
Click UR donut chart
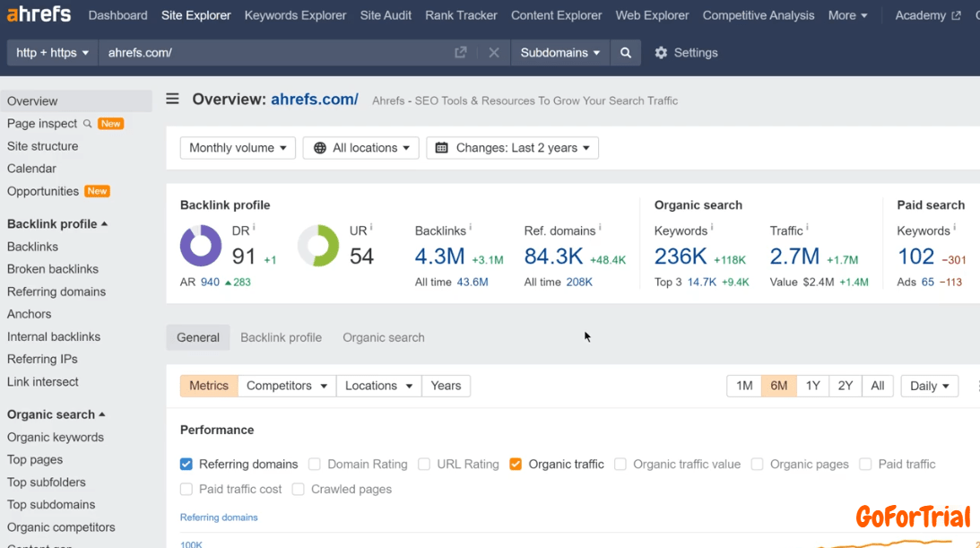[318, 246]
